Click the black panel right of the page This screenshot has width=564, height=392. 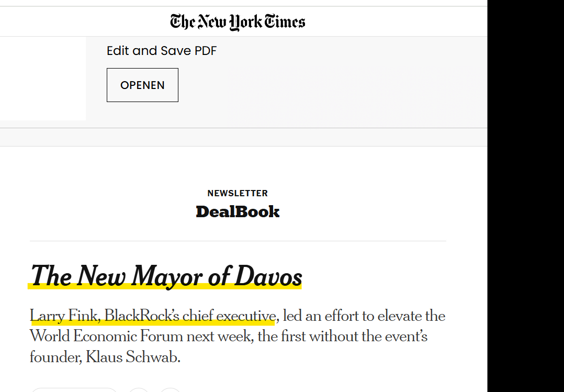click(x=525, y=196)
